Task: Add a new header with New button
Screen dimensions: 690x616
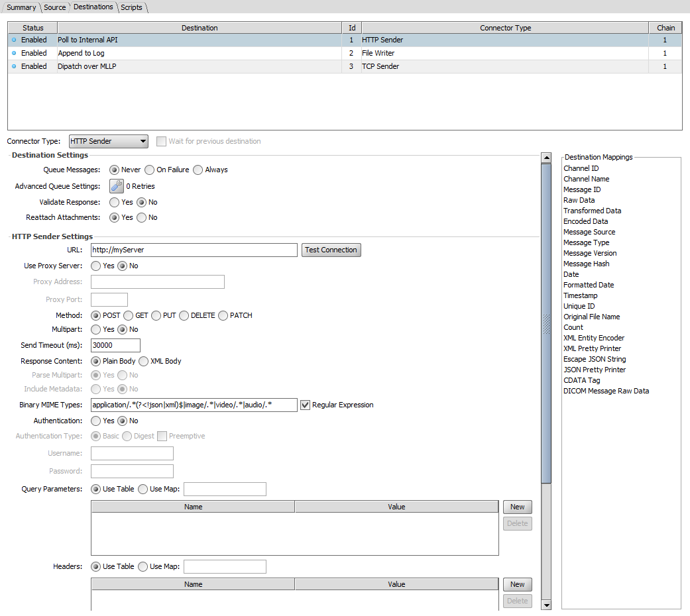Action: (517, 584)
